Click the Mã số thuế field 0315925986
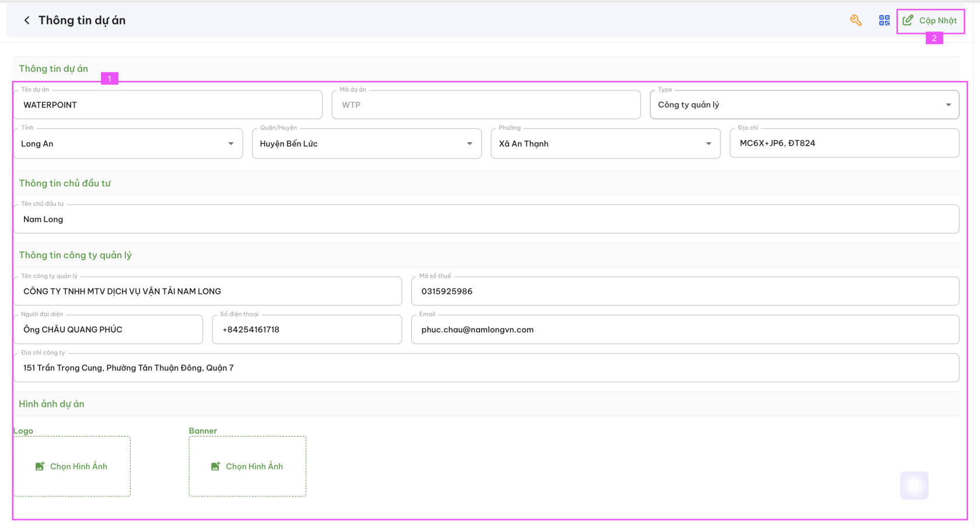 tap(685, 291)
